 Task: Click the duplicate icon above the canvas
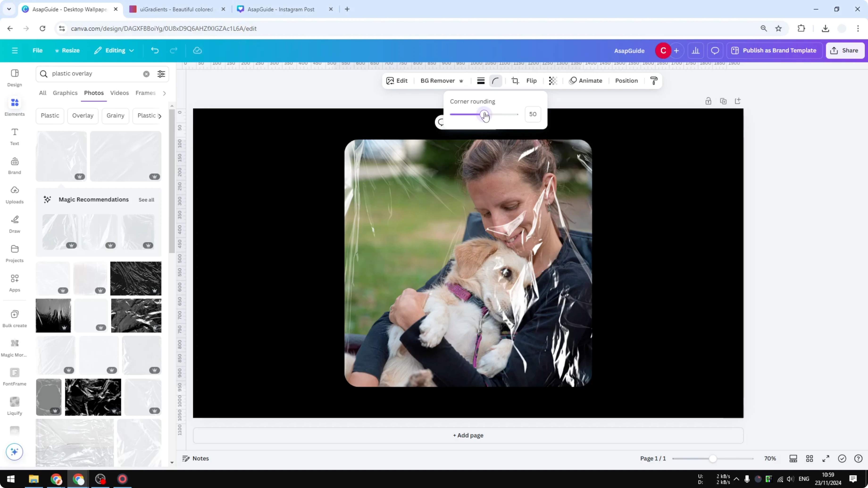point(723,101)
